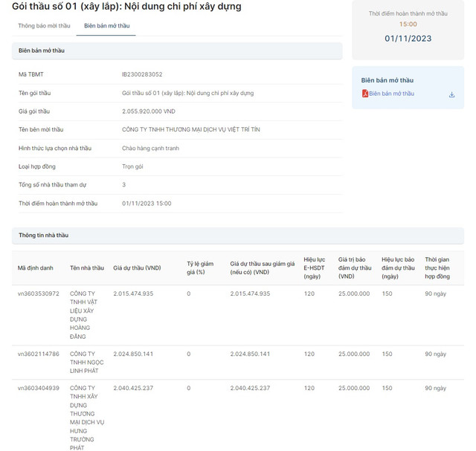Select the Biên bản mở thầu tab
Viewport: 476px width, 451px height.
(106, 25)
